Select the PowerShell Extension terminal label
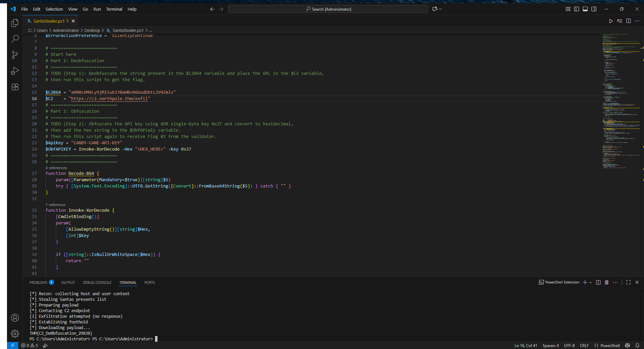Screen dimensions: 644x349 (x=559, y=282)
